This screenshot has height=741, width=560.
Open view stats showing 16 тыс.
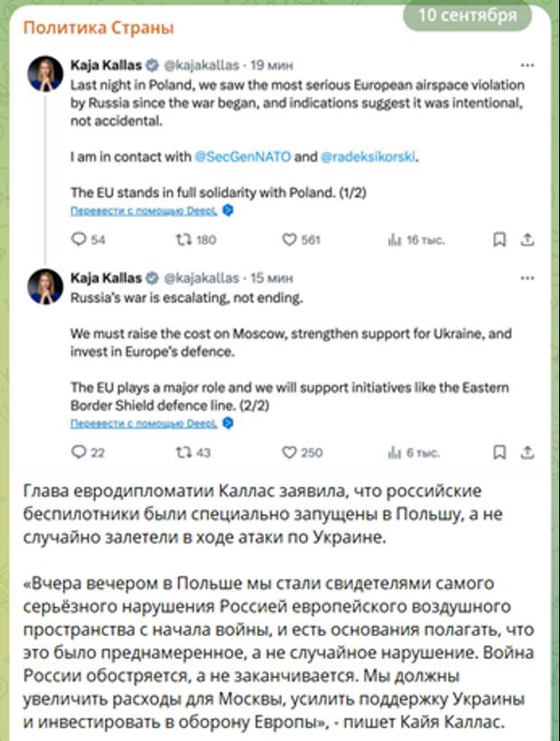tap(394, 239)
